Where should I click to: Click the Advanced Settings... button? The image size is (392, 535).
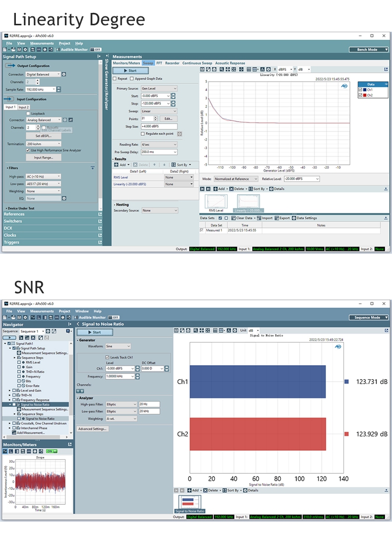coord(92,429)
